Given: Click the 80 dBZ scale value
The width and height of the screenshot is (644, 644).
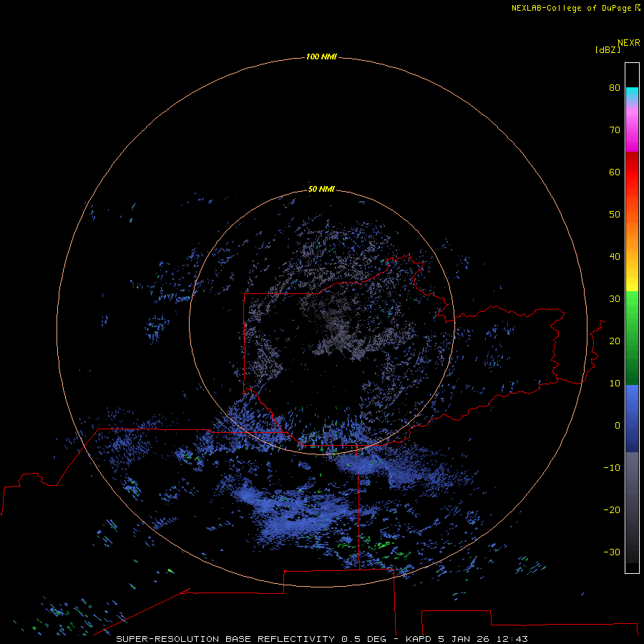Looking at the screenshot, I should [615, 87].
